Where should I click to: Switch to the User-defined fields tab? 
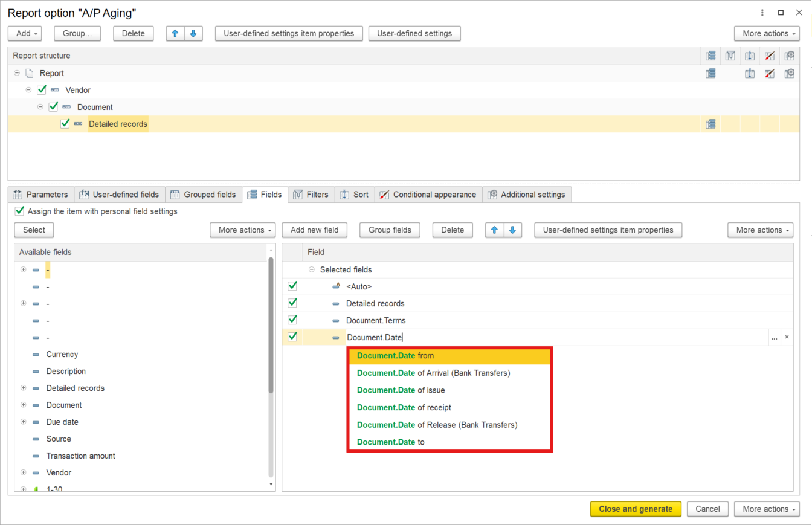click(120, 195)
